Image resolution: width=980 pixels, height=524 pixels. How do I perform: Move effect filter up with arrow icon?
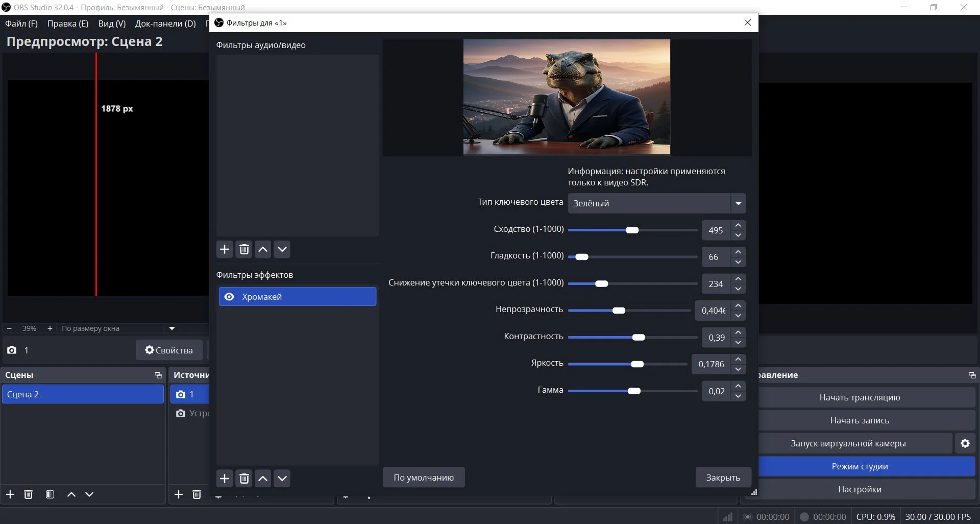pos(263,479)
